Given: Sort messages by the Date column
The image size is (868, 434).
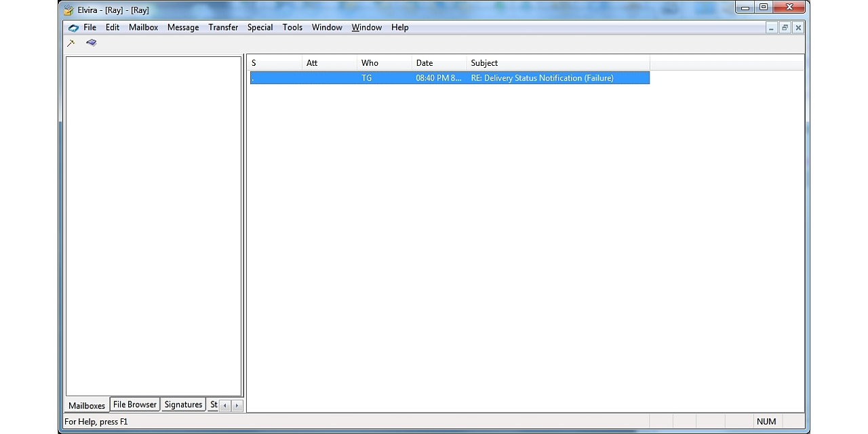Looking at the screenshot, I should 425,62.
